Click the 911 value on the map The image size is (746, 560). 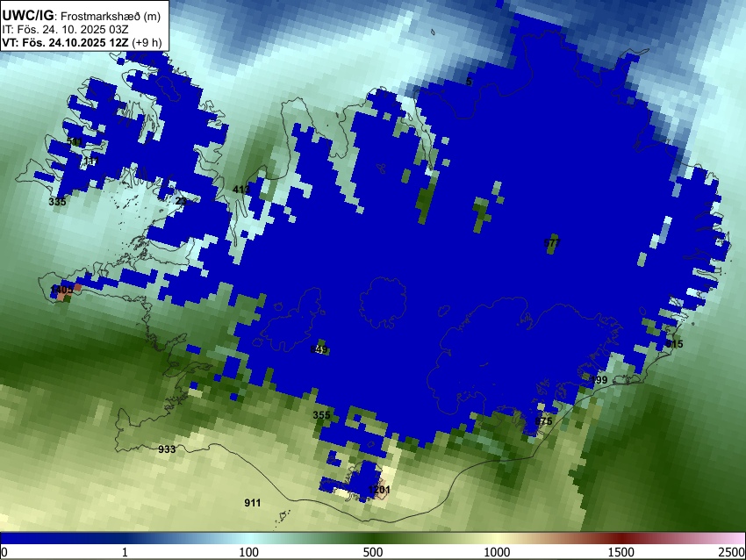(x=253, y=503)
